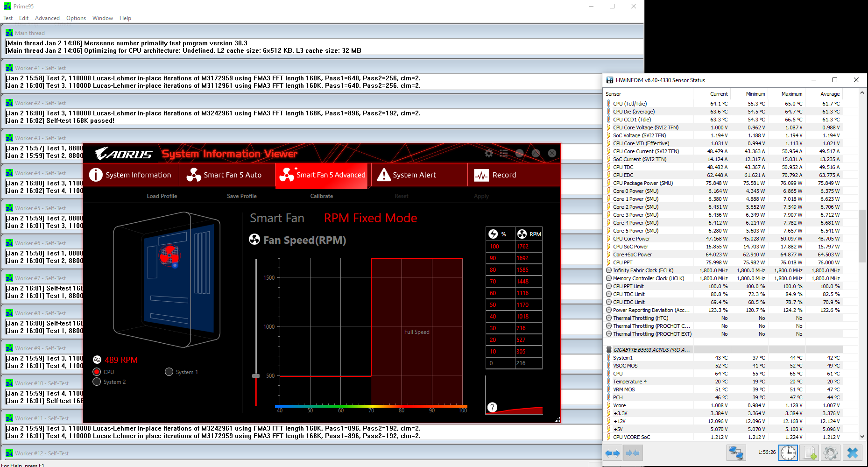The width and height of the screenshot is (868, 467).
Task: Click the RPM fan icon in table header
Action: pos(522,234)
